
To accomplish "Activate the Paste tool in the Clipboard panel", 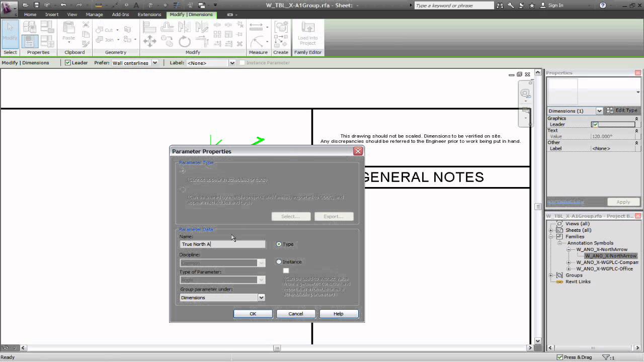I will (68, 31).
